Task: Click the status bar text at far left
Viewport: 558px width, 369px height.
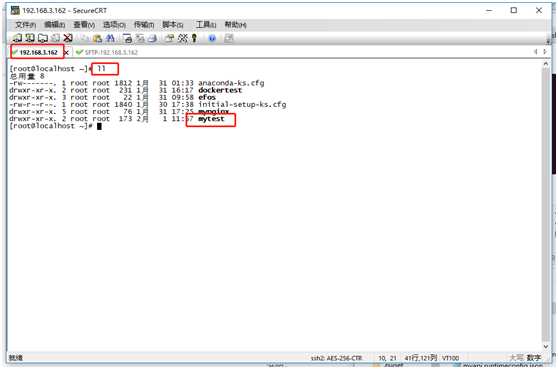Action: coord(16,358)
